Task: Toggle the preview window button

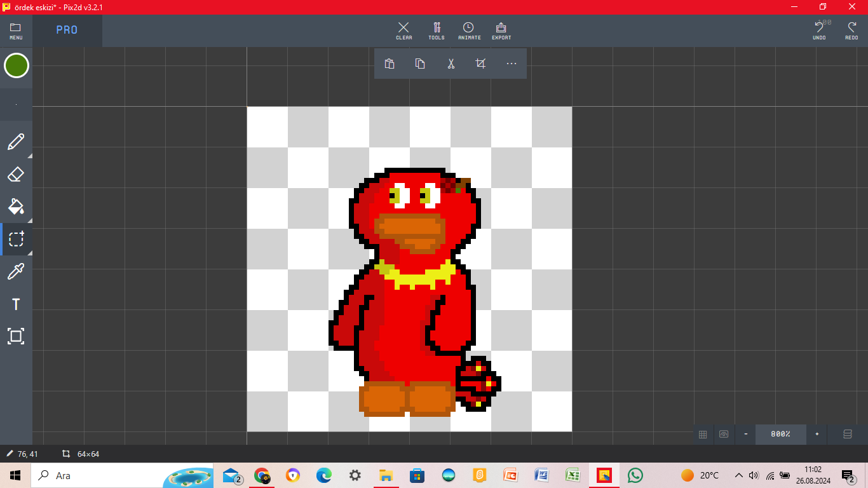Action: tap(723, 435)
